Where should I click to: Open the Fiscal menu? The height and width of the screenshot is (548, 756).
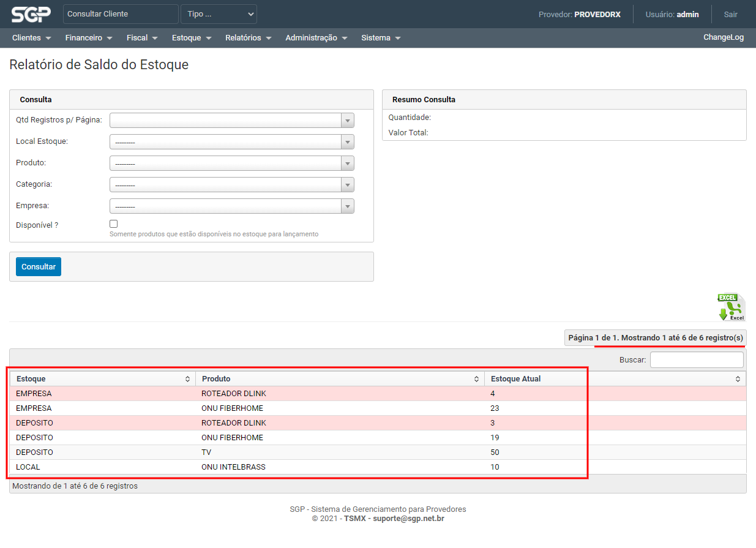click(x=142, y=38)
